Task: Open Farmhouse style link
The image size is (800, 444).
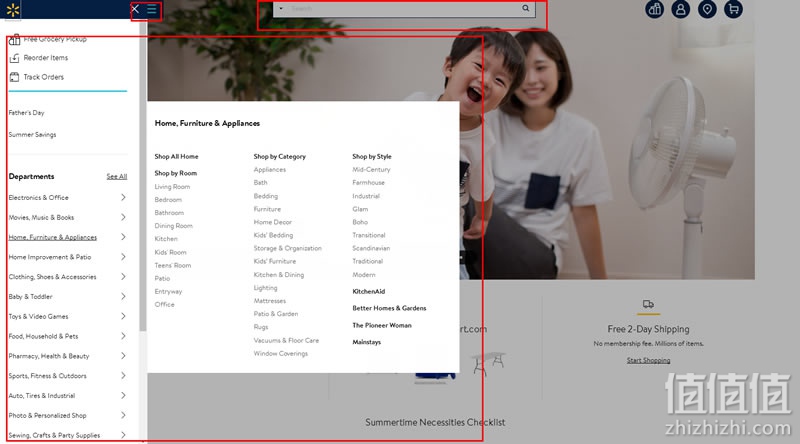Action: click(x=368, y=183)
